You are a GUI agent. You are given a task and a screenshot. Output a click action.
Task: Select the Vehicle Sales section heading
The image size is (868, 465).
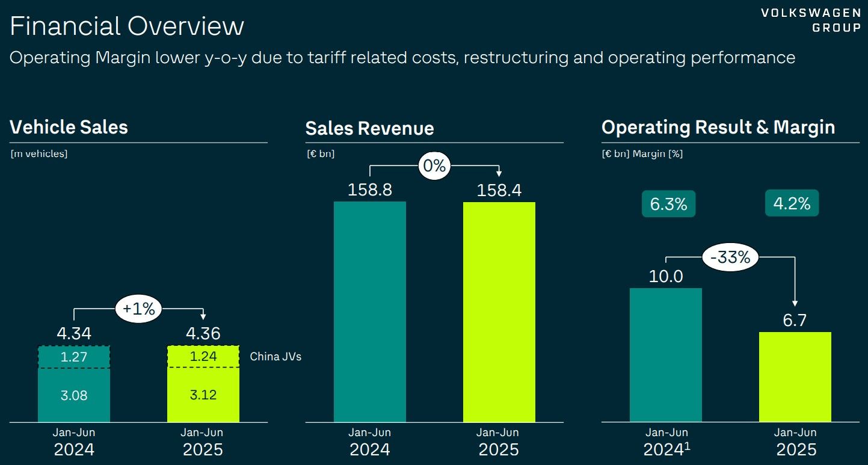coord(69,128)
